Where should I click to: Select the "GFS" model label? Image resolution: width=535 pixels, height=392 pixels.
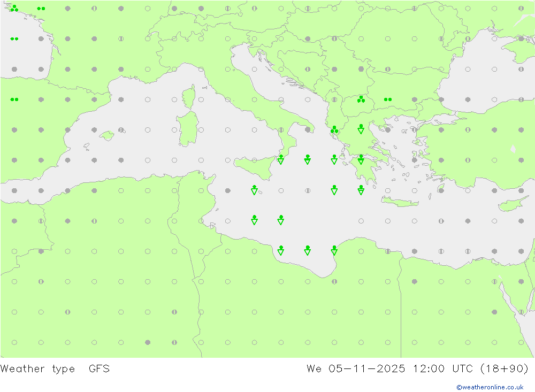[x=100, y=369]
